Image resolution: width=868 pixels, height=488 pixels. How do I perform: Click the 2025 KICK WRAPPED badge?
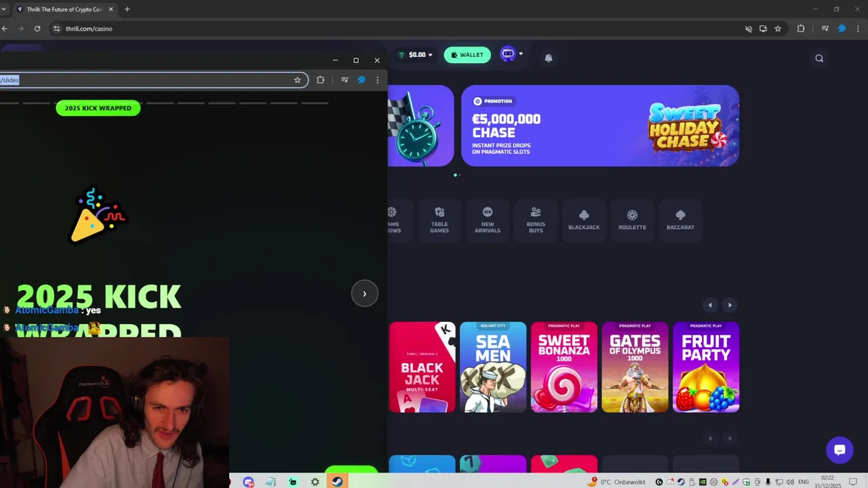(x=98, y=108)
